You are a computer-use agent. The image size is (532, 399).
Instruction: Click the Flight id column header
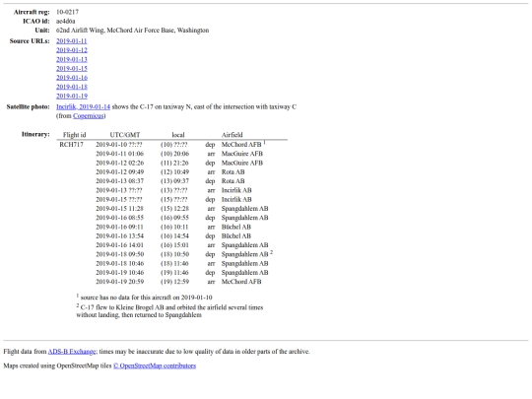[74, 135]
